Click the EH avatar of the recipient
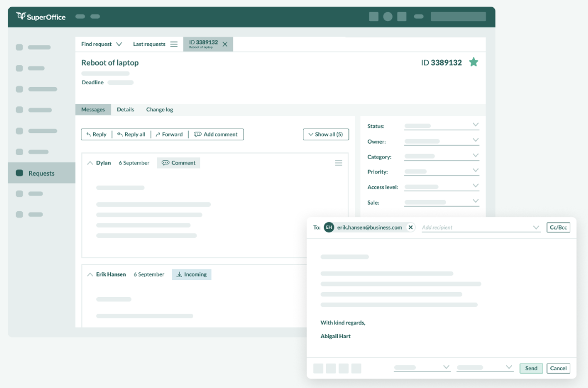The height and width of the screenshot is (388, 588). point(329,227)
